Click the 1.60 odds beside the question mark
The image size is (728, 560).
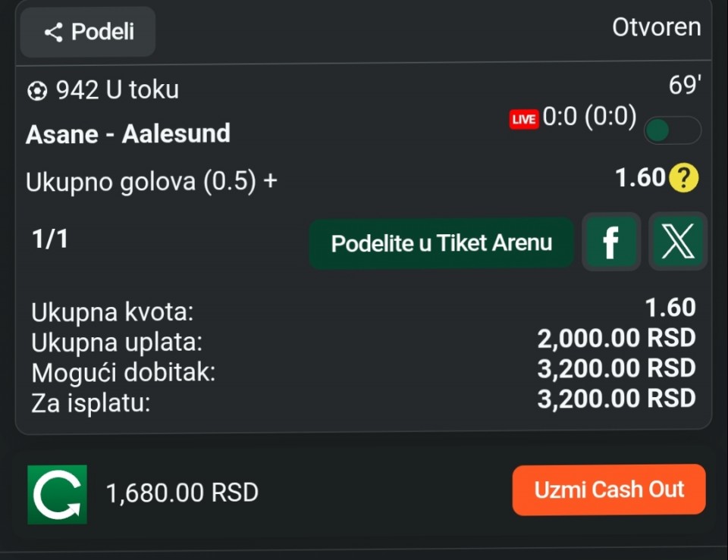click(x=640, y=178)
